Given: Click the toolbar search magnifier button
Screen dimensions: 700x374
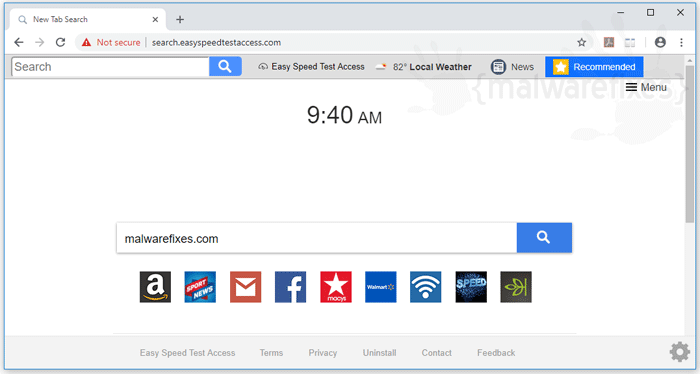Looking at the screenshot, I should tap(225, 66).
